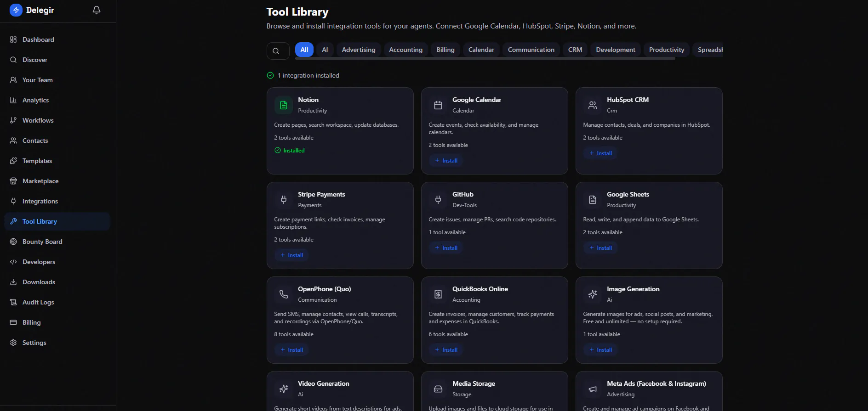Click the Meta Ads megaphone icon
The image size is (868, 411).
tap(593, 389)
